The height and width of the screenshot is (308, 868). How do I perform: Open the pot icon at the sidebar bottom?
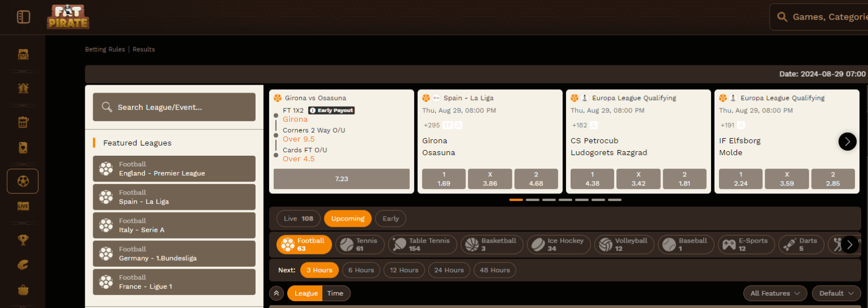point(23,290)
